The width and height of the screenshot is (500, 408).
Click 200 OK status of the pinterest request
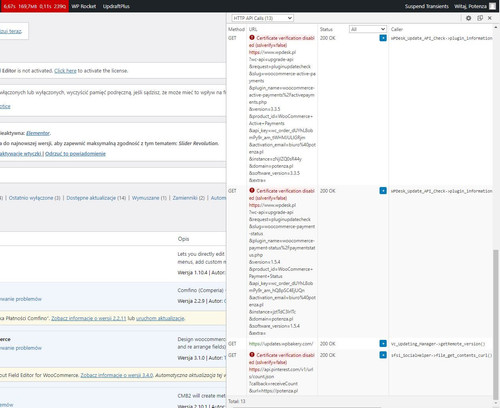[328, 355]
